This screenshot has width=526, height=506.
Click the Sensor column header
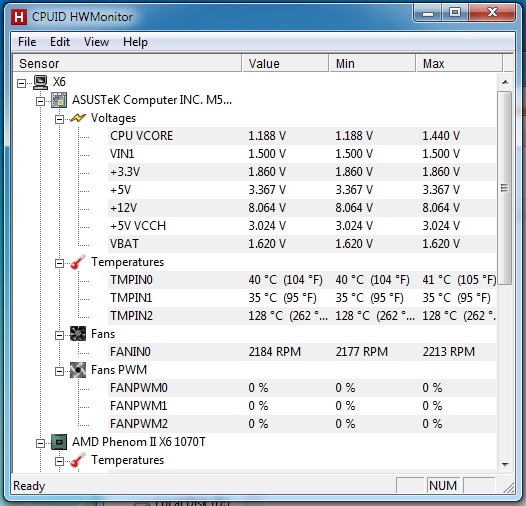pos(127,63)
